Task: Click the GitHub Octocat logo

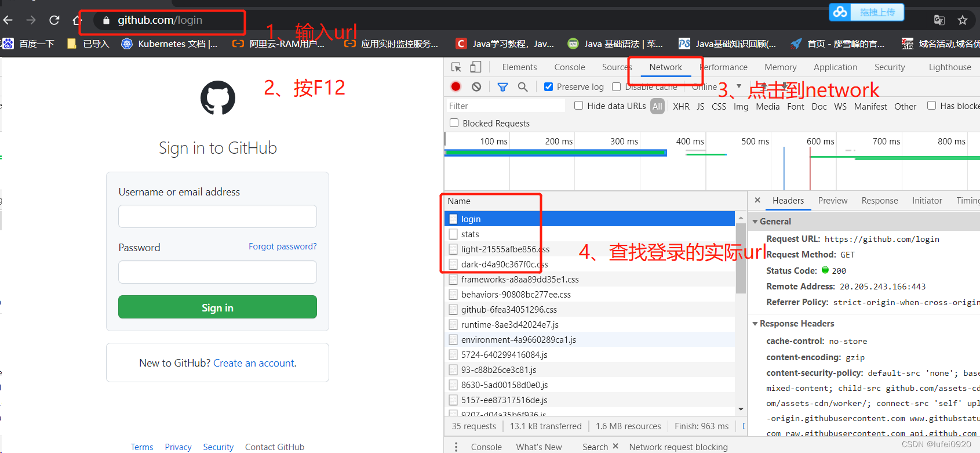Action: click(x=218, y=98)
